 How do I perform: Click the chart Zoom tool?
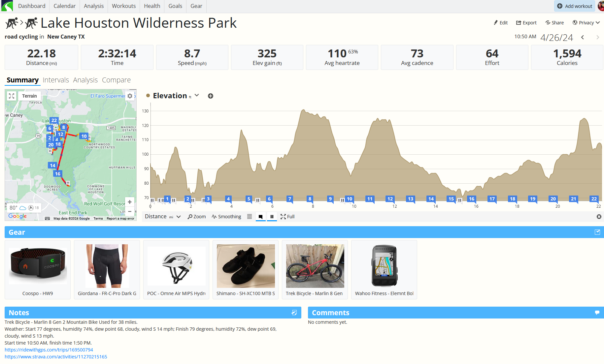[x=197, y=217]
